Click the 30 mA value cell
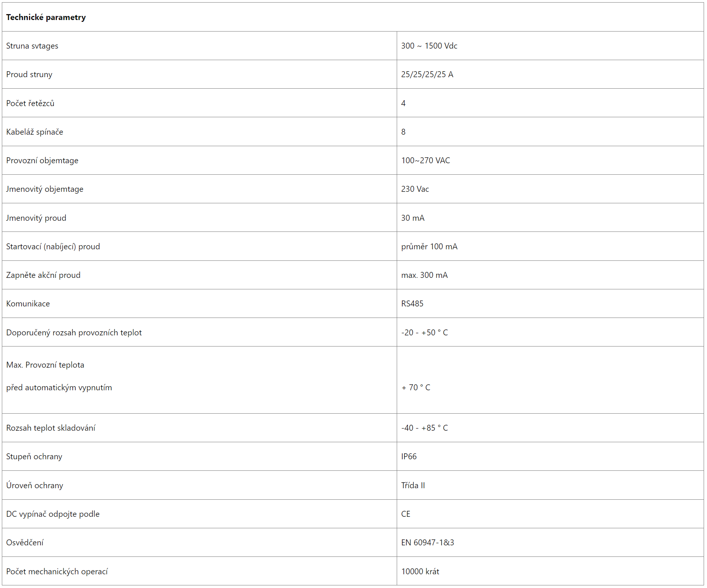Viewport: 707px width, 588px height. (550, 218)
